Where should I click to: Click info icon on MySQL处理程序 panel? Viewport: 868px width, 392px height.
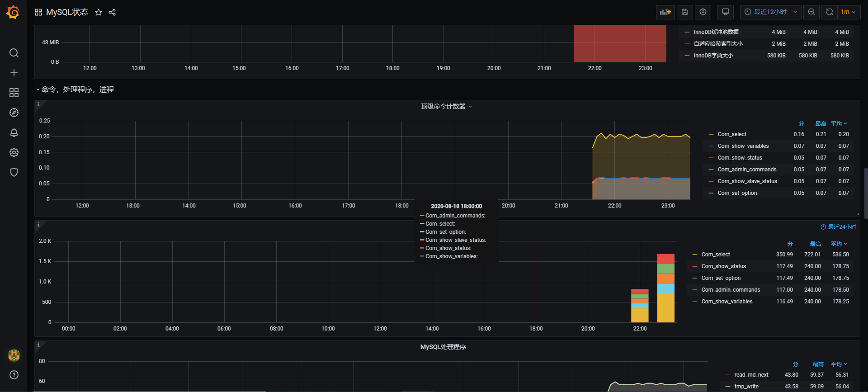click(x=38, y=345)
